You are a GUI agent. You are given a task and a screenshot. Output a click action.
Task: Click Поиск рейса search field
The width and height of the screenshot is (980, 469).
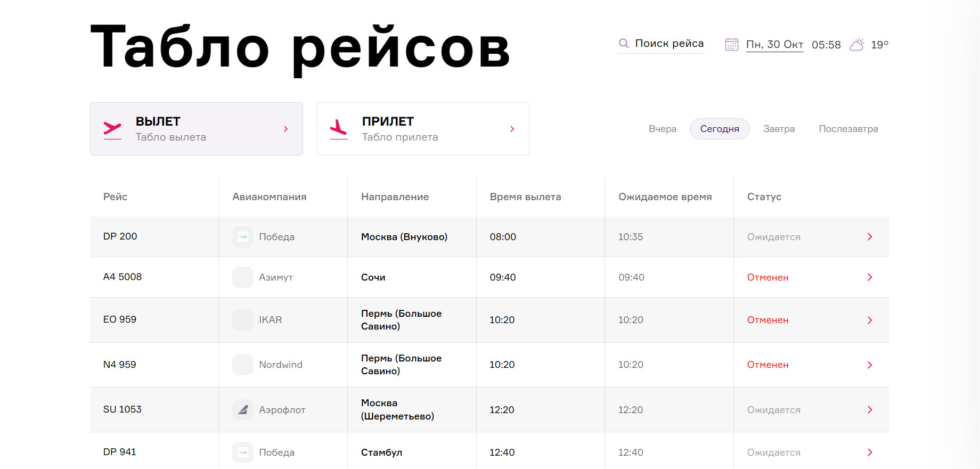pyautogui.click(x=661, y=44)
